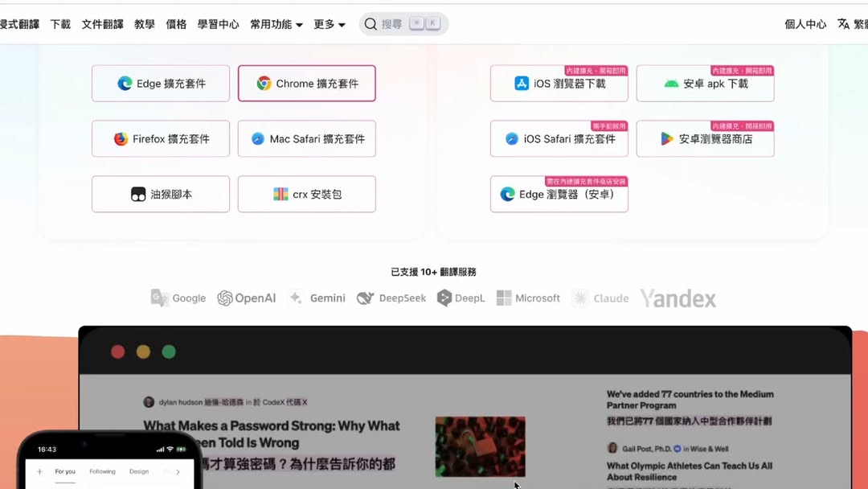Select the Firefox logo icon

coord(121,139)
